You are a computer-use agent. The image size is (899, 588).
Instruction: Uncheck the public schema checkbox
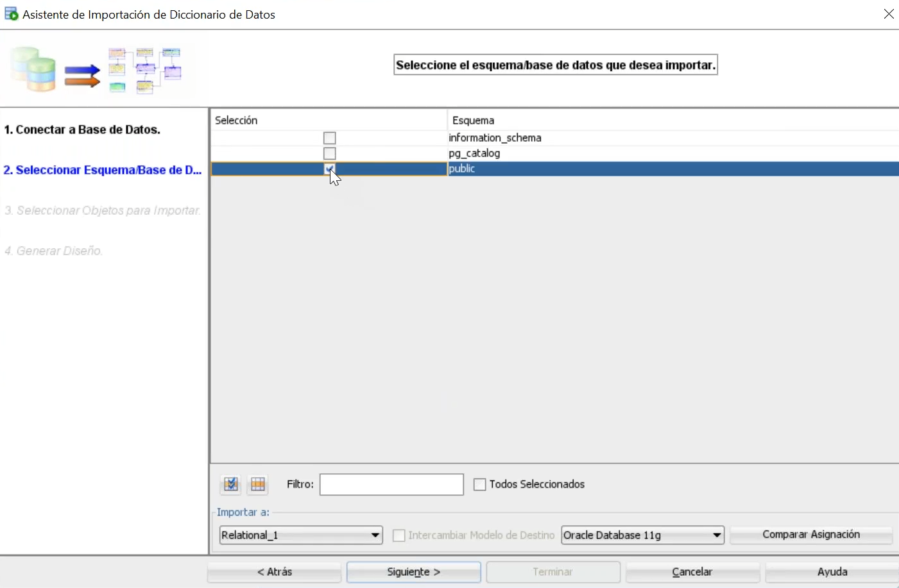(x=329, y=169)
